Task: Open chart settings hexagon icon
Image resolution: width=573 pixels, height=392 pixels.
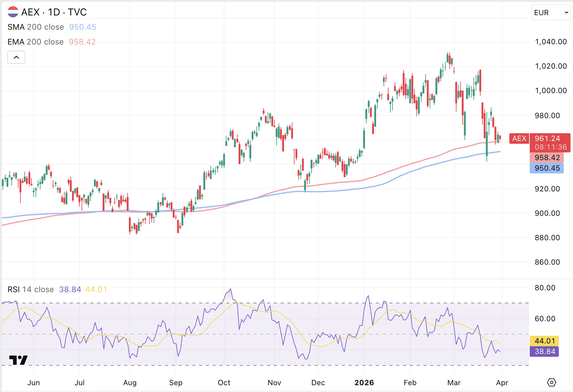Action: tap(551, 382)
